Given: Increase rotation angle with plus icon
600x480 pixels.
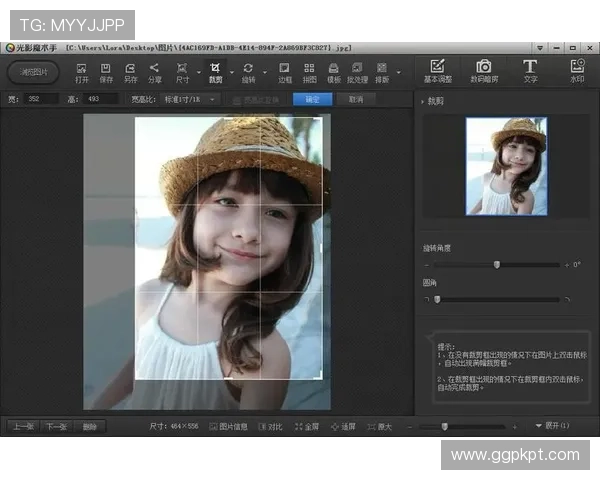Looking at the screenshot, I should tap(567, 265).
